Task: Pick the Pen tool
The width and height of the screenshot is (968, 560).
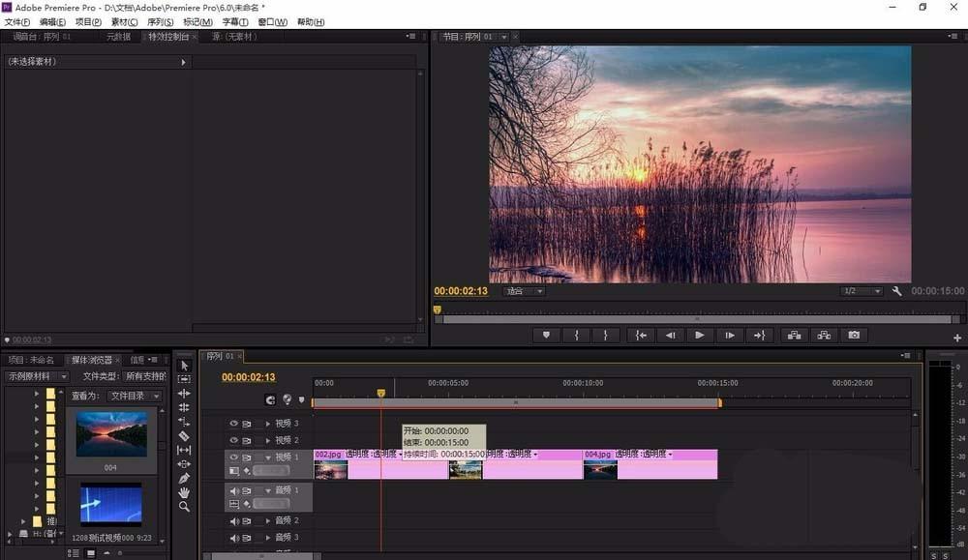Action: pyautogui.click(x=184, y=478)
